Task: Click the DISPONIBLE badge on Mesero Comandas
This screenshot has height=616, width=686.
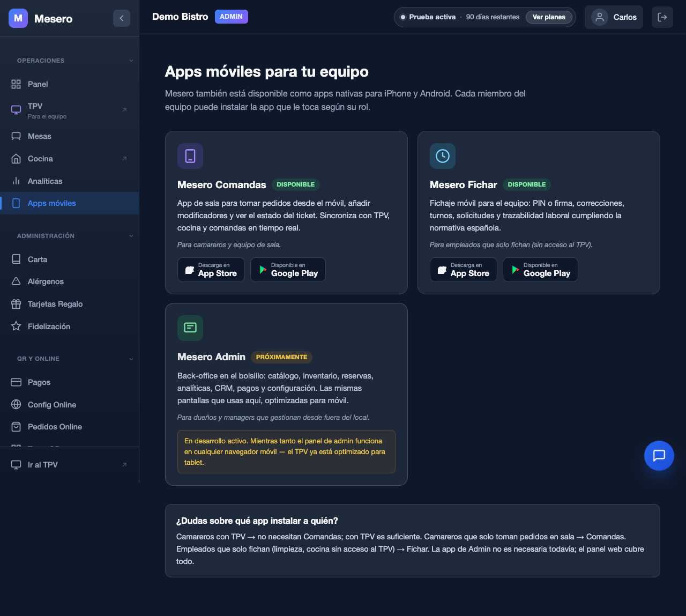Action: click(x=296, y=184)
